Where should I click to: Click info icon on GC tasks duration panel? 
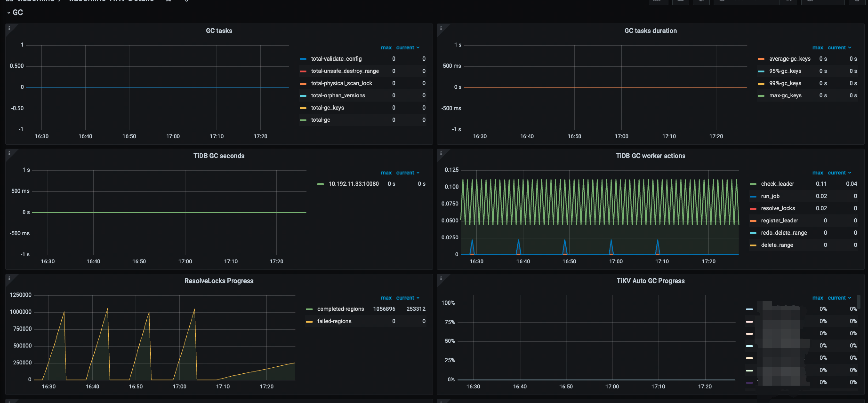pos(441,28)
